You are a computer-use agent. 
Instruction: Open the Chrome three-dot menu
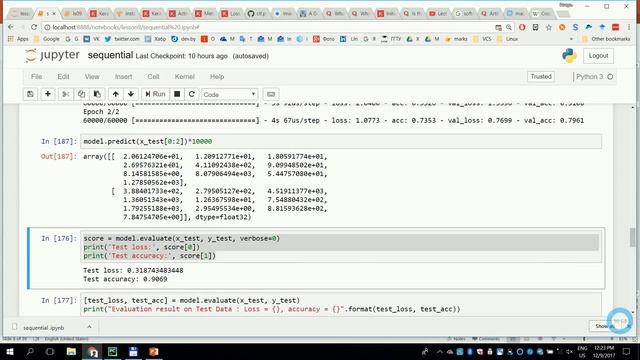(629, 27)
